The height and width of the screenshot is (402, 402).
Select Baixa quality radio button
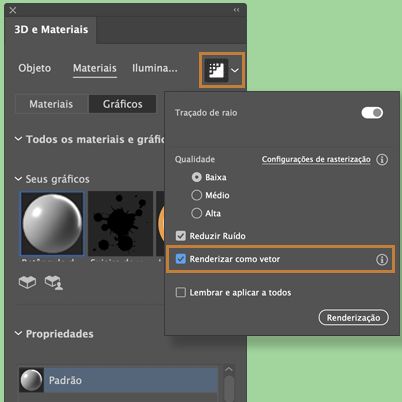[197, 177]
